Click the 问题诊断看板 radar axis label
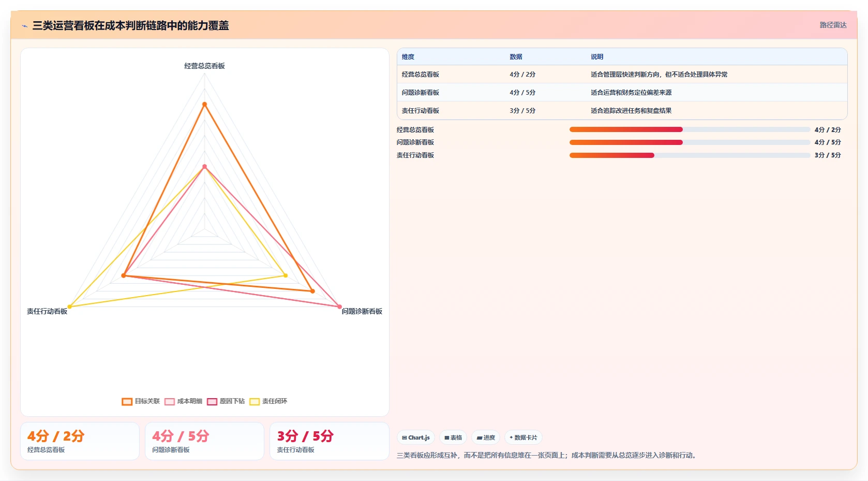This screenshot has width=868, height=481. (362, 311)
